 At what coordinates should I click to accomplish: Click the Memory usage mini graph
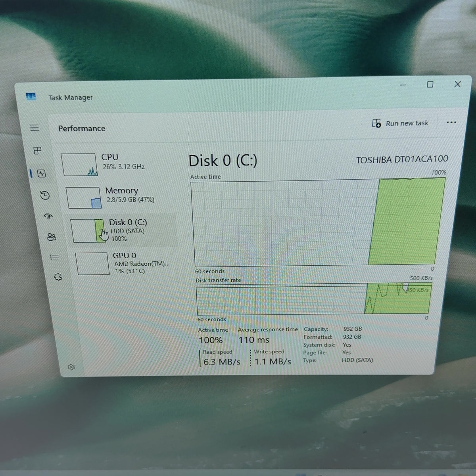click(x=84, y=198)
